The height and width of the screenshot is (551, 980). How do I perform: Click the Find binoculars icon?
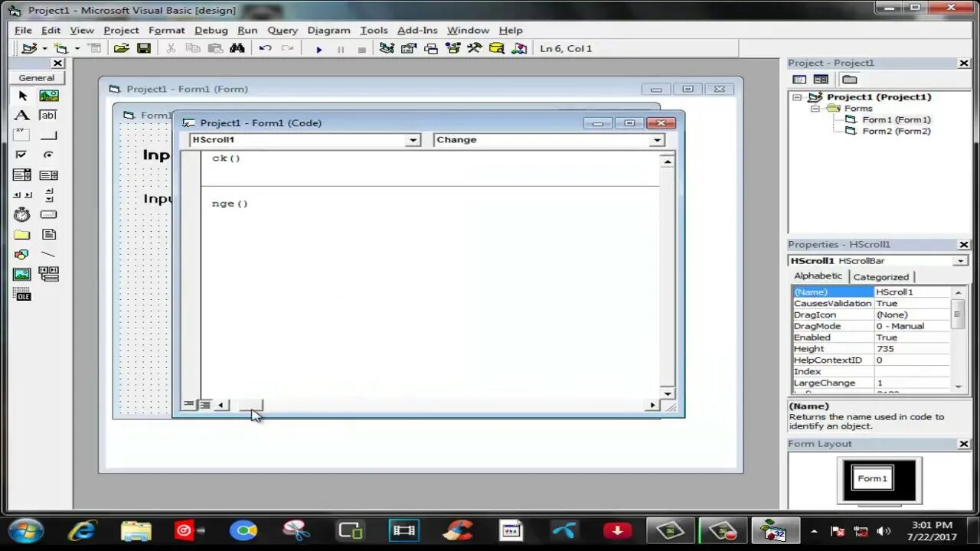pos(237,48)
